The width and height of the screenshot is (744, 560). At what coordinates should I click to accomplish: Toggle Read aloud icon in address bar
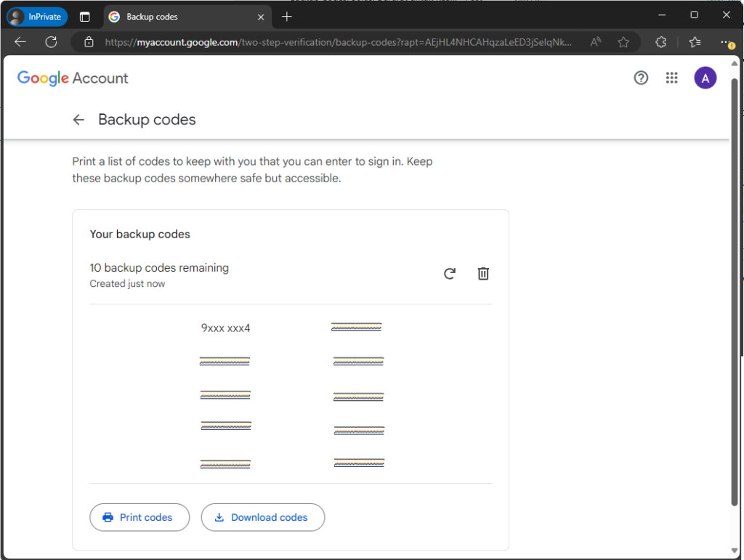click(x=596, y=42)
